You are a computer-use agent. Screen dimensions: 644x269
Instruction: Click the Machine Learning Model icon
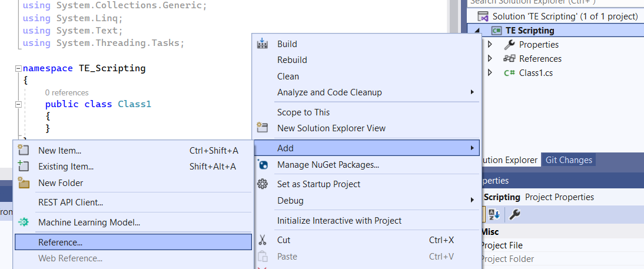24,222
